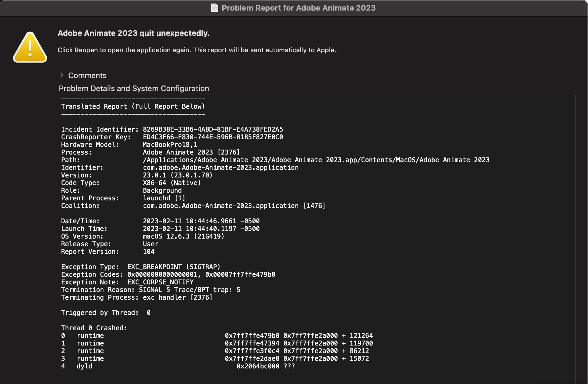
Task: Click the Incident Identifier value
Action: pyautogui.click(x=213, y=129)
